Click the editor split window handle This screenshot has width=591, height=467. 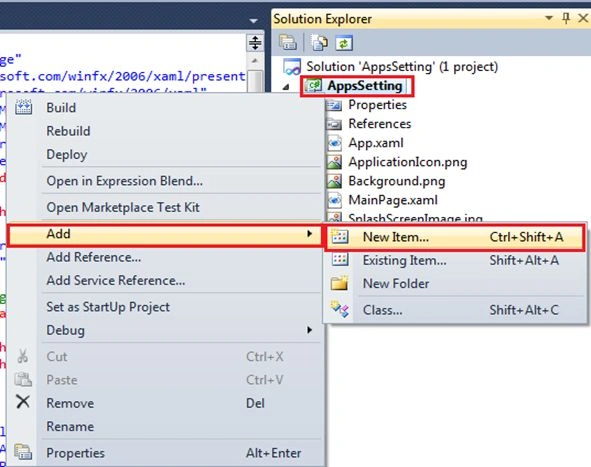click(x=255, y=43)
